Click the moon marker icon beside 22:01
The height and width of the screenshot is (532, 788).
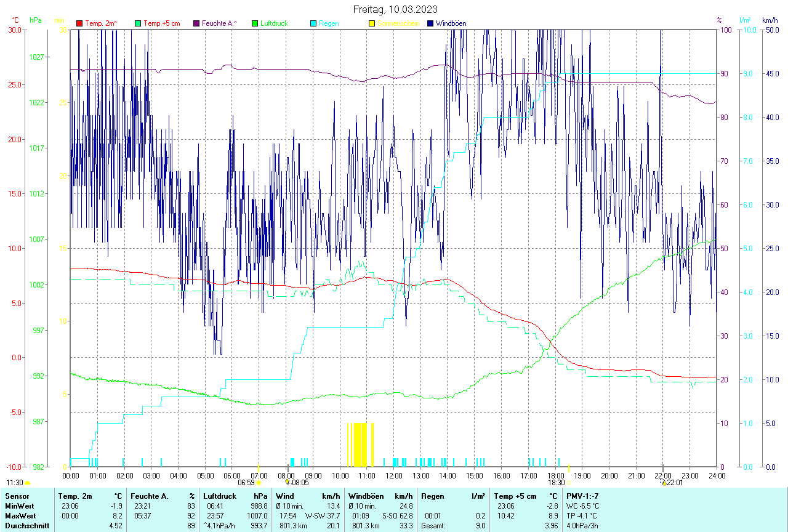tap(664, 483)
